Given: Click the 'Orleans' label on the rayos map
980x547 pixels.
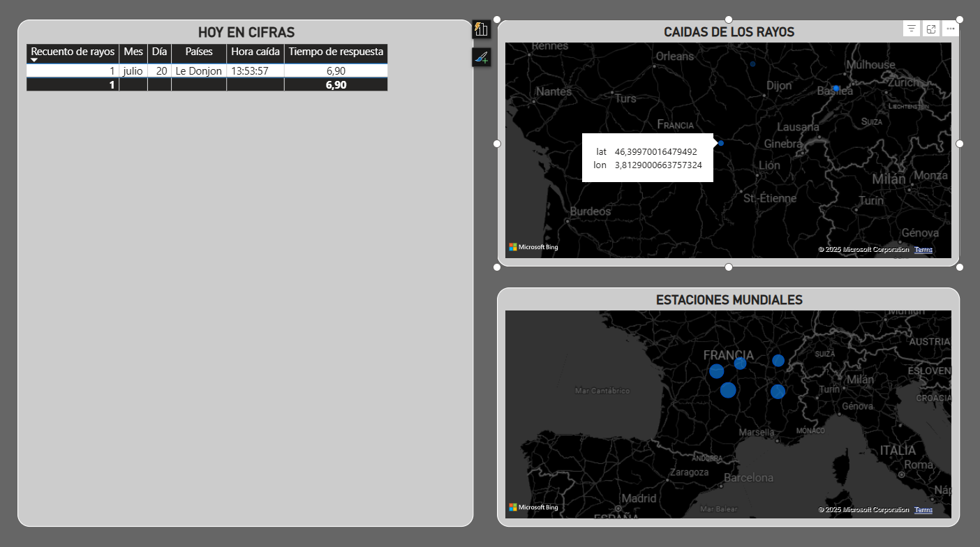Looking at the screenshot, I should coord(675,56).
